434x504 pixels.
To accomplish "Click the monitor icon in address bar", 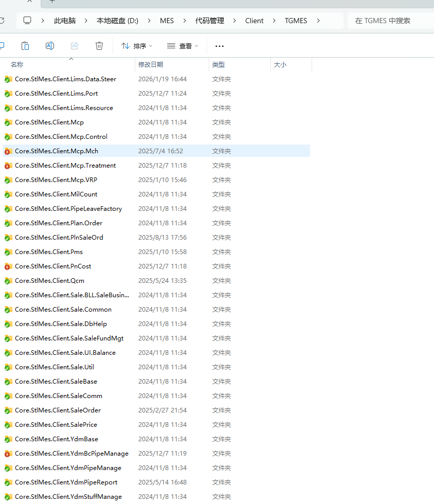I will pyautogui.click(x=27, y=21).
